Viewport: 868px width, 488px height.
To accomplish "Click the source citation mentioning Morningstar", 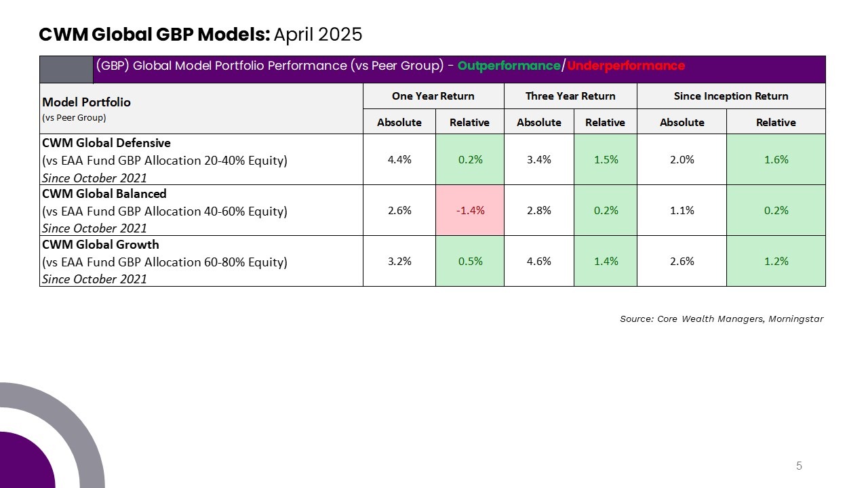I will [x=722, y=319].
